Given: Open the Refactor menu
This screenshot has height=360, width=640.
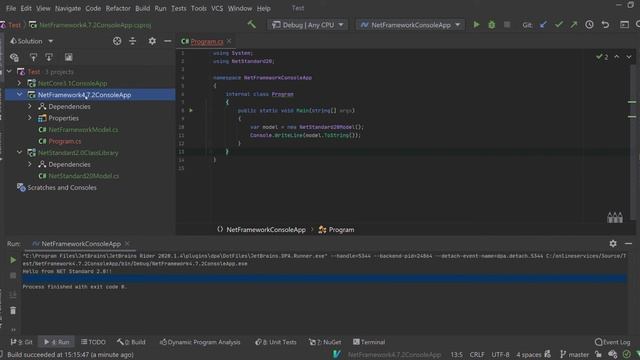Looking at the screenshot, I should click(x=118, y=8).
